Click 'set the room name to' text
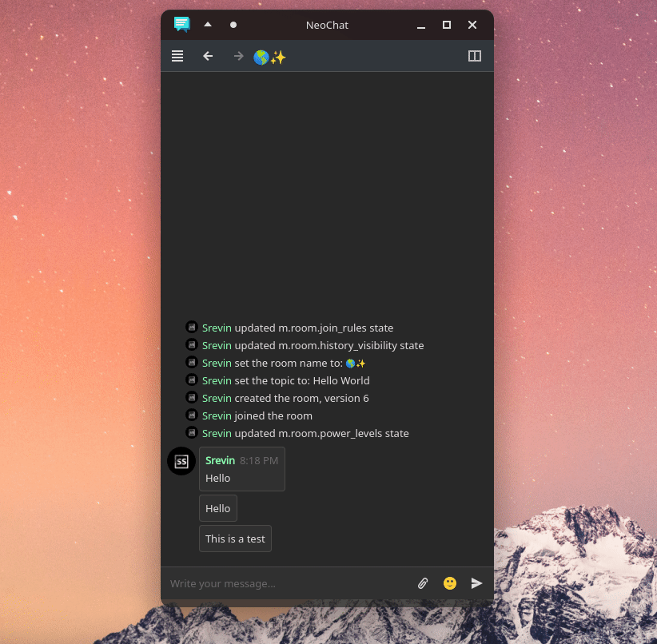 tap(289, 363)
